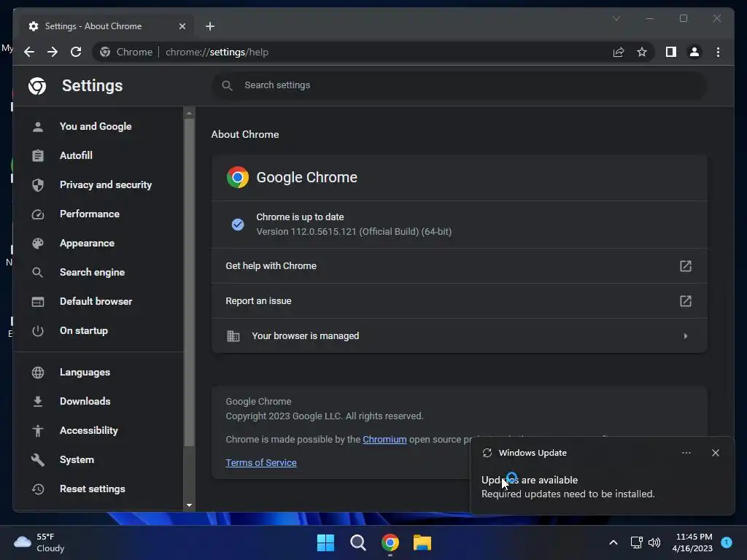Open File Explorer from the taskbar
Viewport: 747px width, 560px height.
point(422,542)
